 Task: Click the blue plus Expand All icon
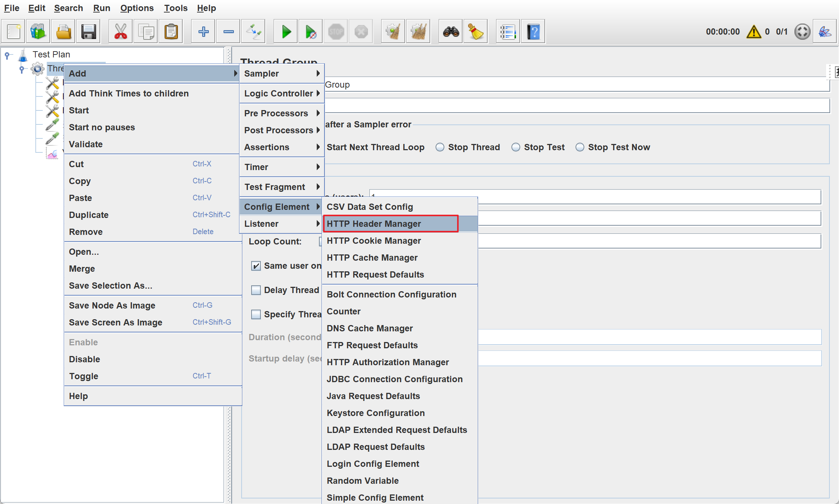click(x=203, y=32)
